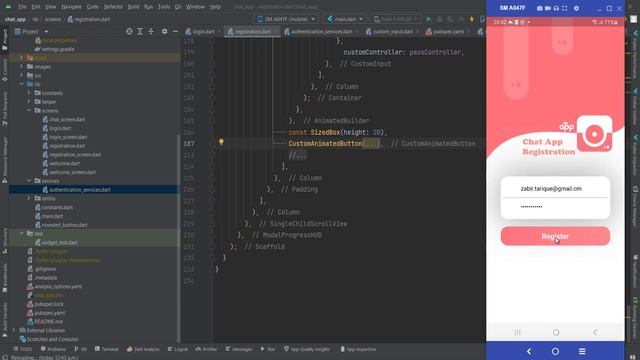Click Collapse All icon in Project panel

151,31
